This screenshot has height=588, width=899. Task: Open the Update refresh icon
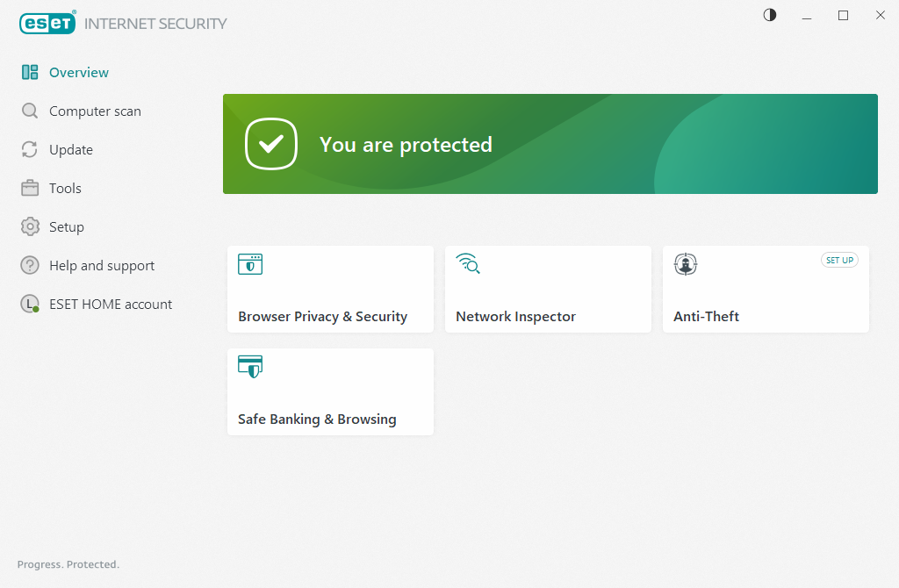[29, 149]
